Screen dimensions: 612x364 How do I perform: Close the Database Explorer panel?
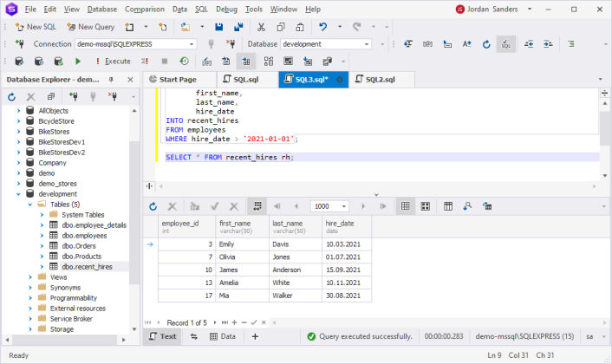[x=130, y=80]
